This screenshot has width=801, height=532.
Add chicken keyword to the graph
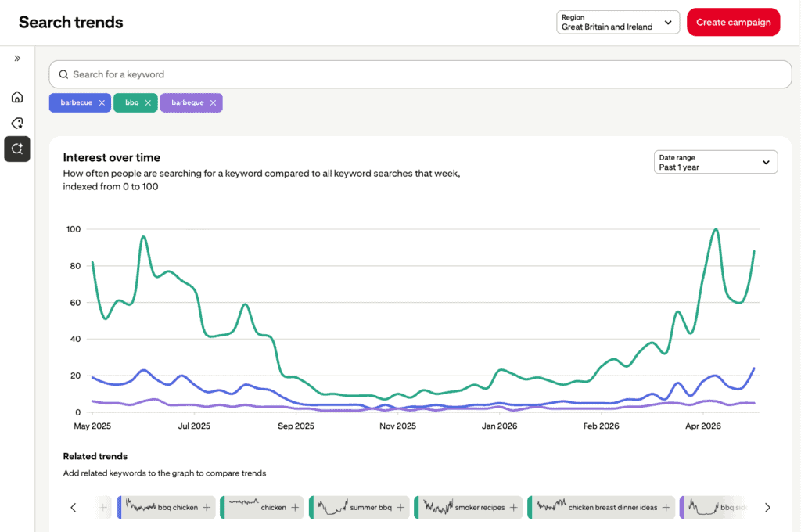tap(295, 508)
